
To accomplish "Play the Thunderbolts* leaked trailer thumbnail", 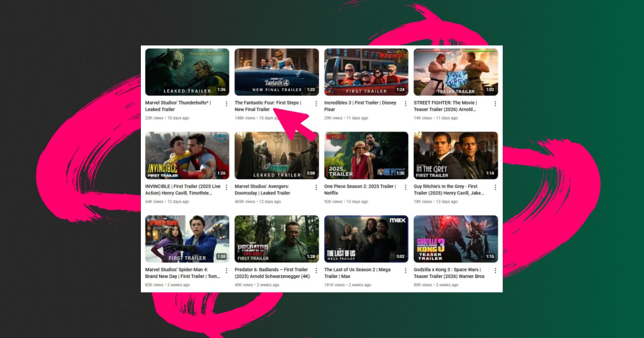I will pos(187,72).
